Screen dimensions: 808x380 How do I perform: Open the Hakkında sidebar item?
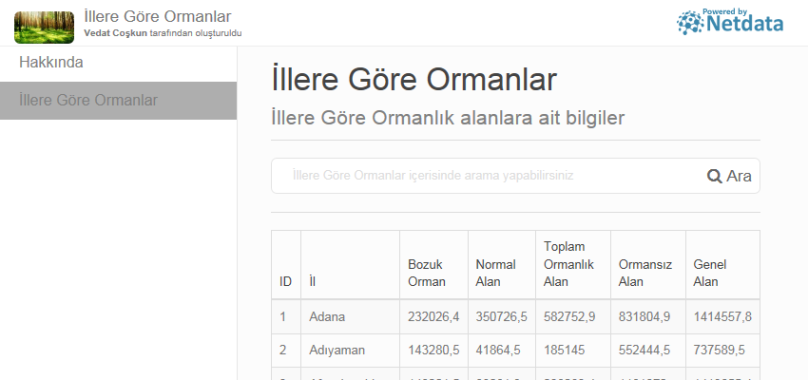pos(51,63)
